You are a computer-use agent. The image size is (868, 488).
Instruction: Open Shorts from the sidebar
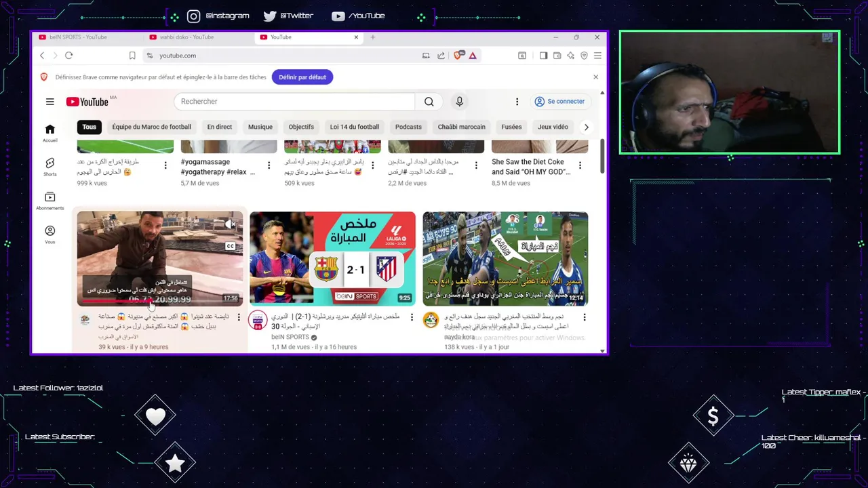pyautogui.click(x=50, y=167)
